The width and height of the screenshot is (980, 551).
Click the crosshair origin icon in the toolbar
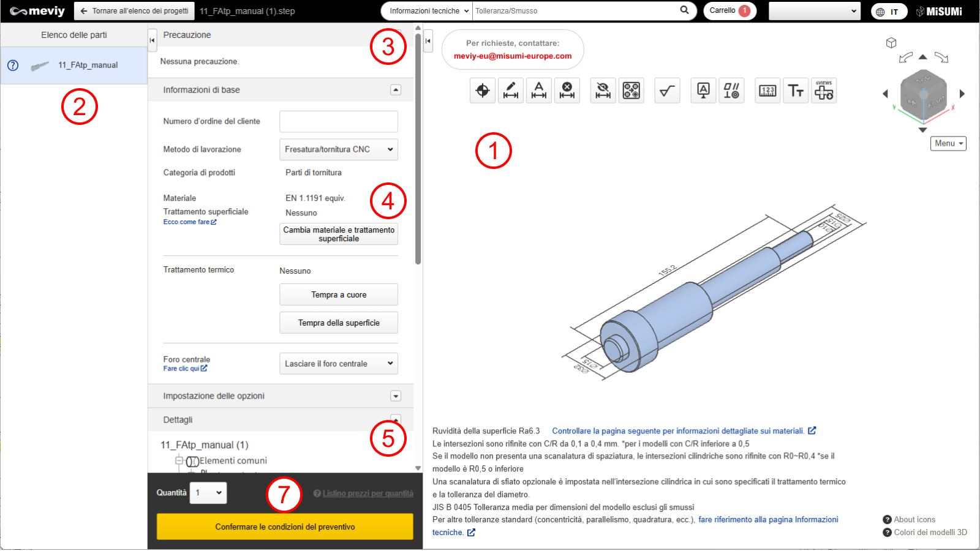[x=483, y=91]
